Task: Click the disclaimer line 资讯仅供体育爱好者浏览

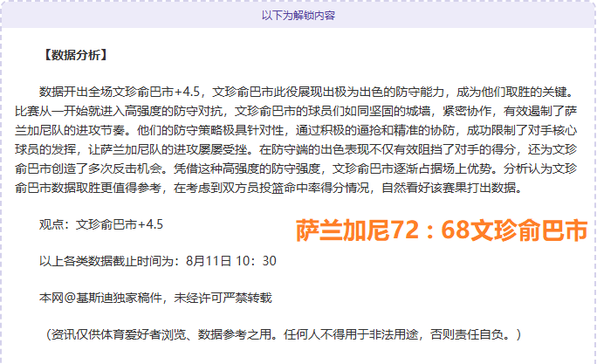Action: 284,334
